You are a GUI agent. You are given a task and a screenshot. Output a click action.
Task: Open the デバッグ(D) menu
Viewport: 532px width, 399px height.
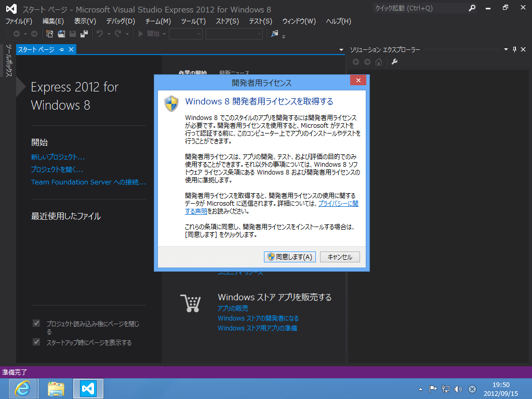click(121, 21)
